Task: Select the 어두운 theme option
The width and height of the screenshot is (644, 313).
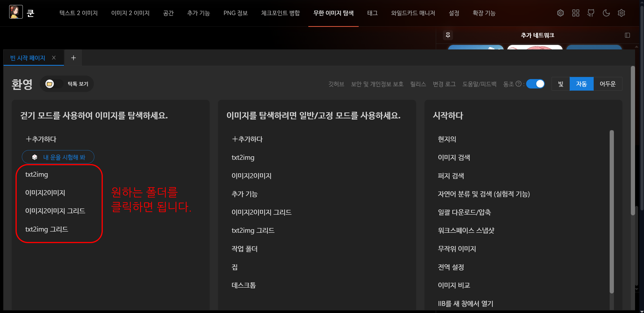Action: pyautogui.click(x=608, y=84)
